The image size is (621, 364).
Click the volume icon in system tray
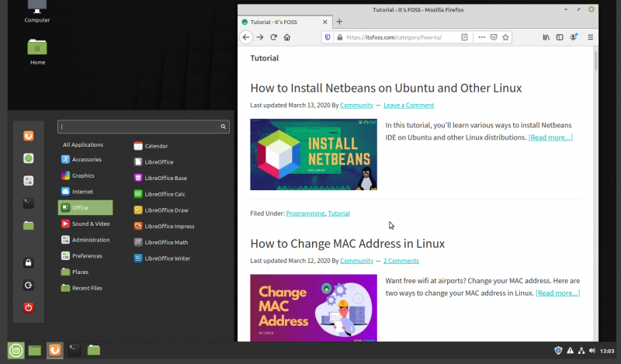[592, 351]
